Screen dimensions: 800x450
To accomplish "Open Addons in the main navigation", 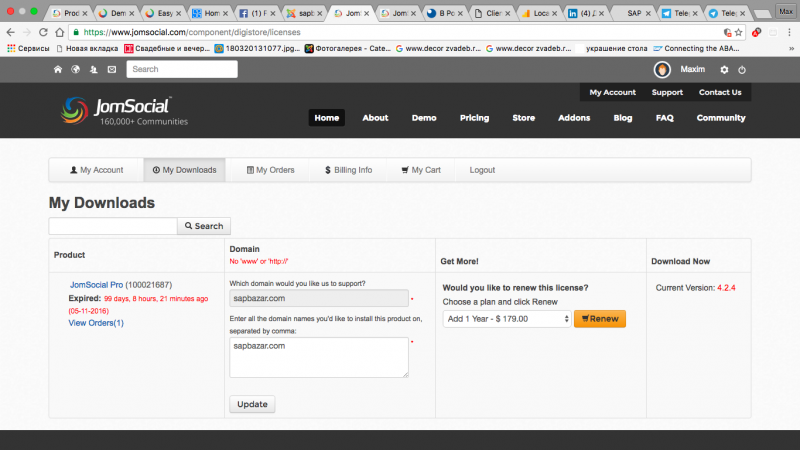I will [574, 118].
